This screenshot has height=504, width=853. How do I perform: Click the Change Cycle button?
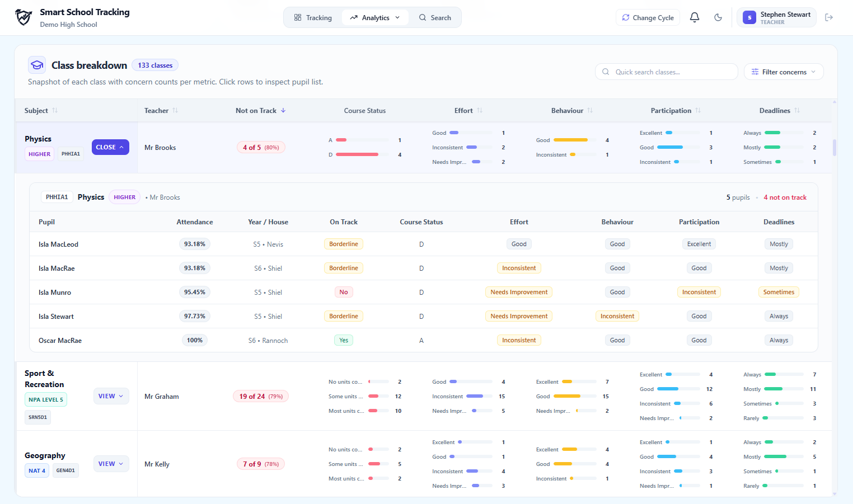tap(648, 18)
